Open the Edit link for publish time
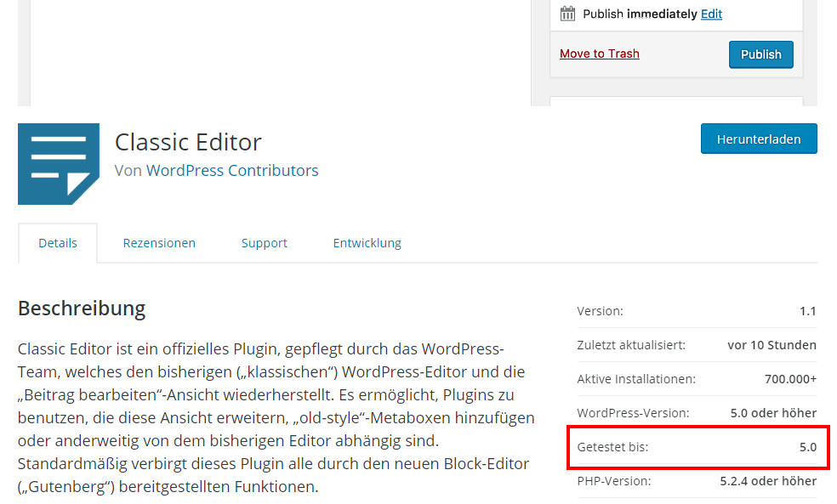The width and height of the screenshot is (837, 504). tap(711, 14)
